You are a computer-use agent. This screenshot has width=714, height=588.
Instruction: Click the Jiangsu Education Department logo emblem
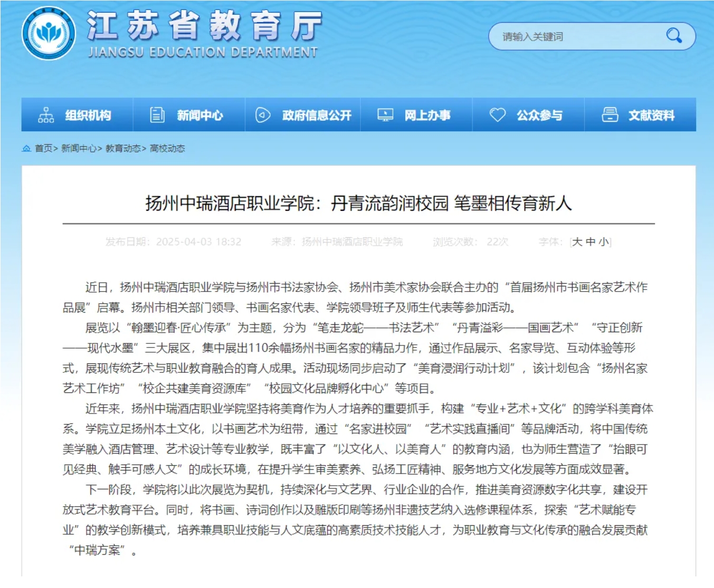point(49,34)
